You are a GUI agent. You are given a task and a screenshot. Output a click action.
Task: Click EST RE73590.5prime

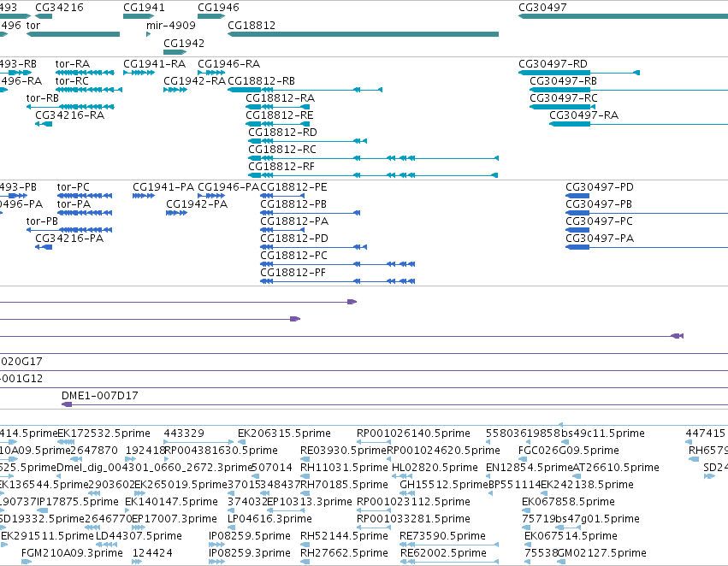(x=442, y=536)
